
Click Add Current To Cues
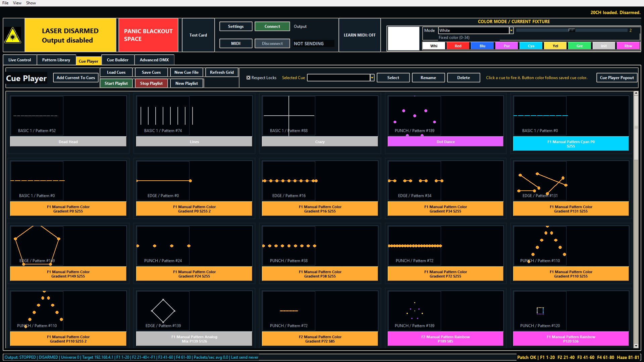point(76,78)
